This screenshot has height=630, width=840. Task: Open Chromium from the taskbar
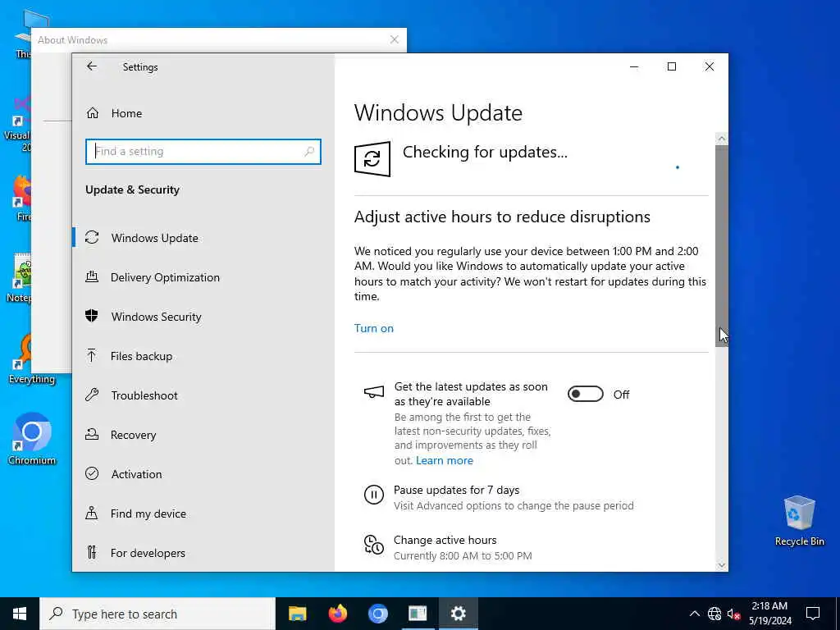tap(377, 614)
